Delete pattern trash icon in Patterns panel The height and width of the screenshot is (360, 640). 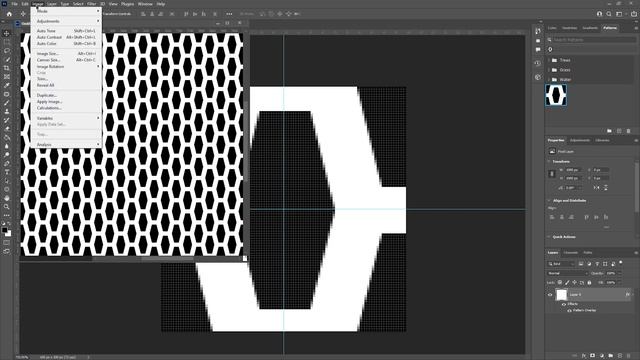pos(629,131)
